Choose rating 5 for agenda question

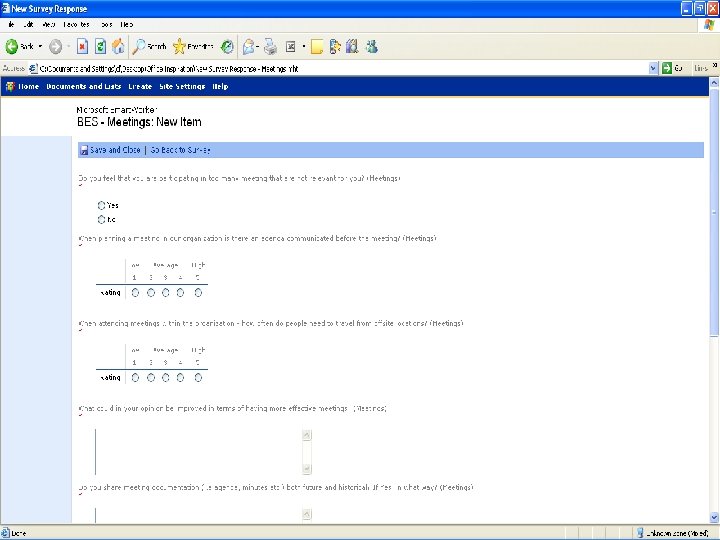[198, 292]
